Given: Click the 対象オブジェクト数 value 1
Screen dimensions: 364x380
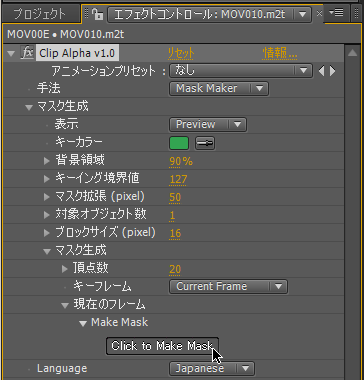Looking at the screenshot, I should [172, 215].
